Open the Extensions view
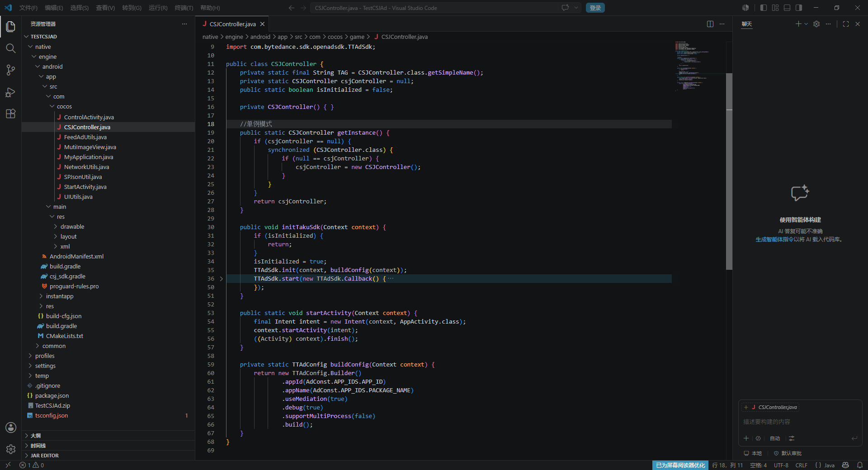This screenshot has height=470, width=868. 11,114
